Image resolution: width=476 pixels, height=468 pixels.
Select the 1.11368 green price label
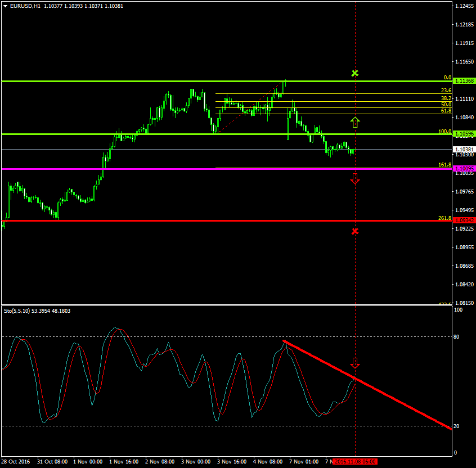pos(464,81)
